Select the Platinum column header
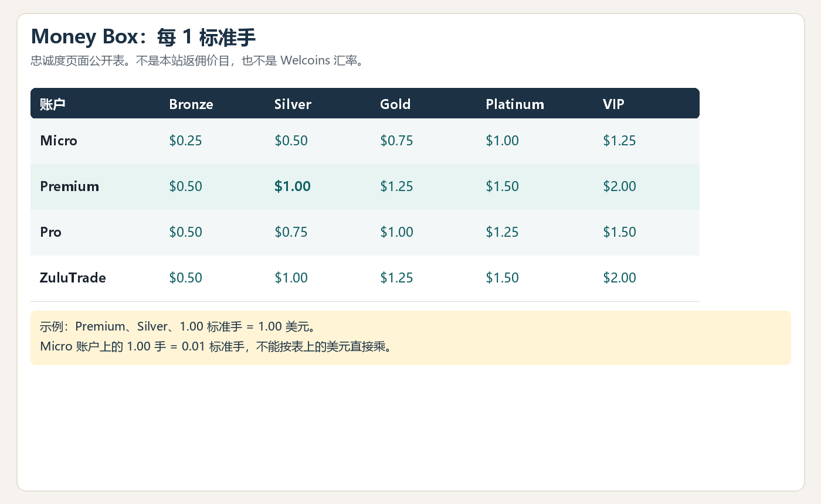 (515, 104)
